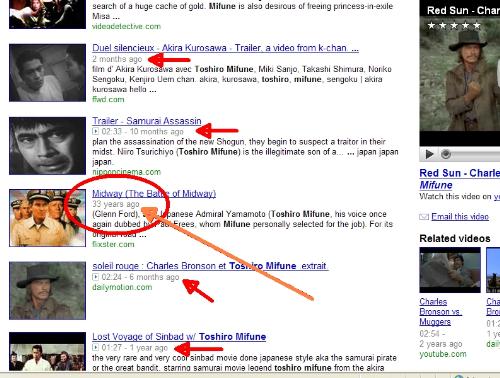The image size is (500, 378).
Task: Click the nipponcinema.com source text
Action: [x=126, y=172]
